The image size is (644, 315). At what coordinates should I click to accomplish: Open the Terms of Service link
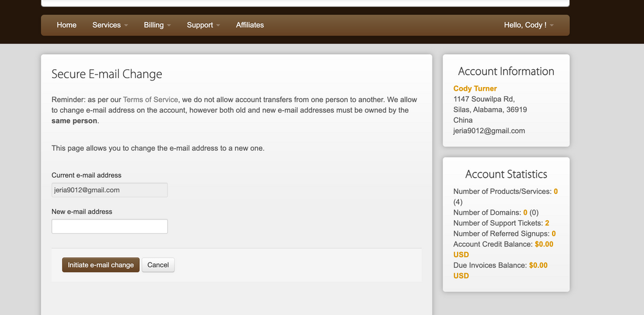coord(151,100)
